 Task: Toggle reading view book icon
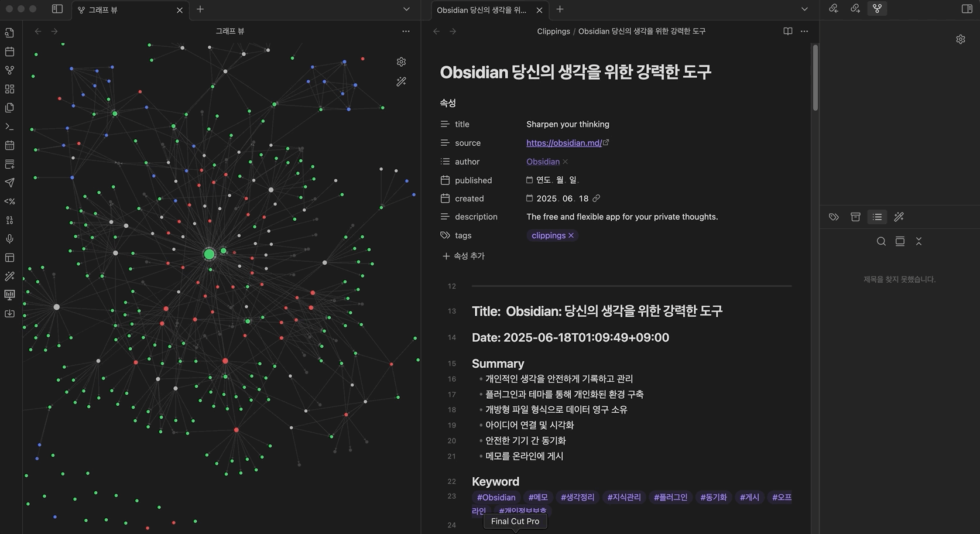tap(787, 31)
